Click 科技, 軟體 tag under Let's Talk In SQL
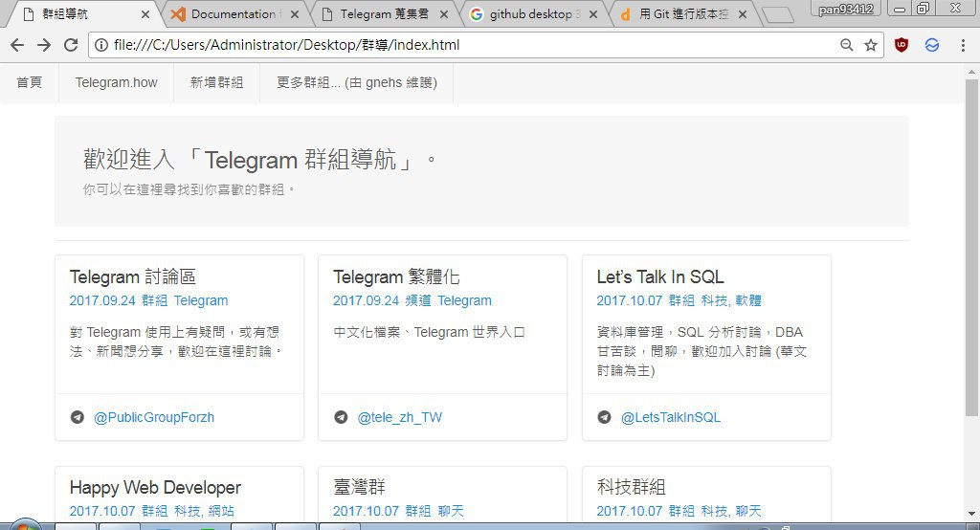 point(731,300)
